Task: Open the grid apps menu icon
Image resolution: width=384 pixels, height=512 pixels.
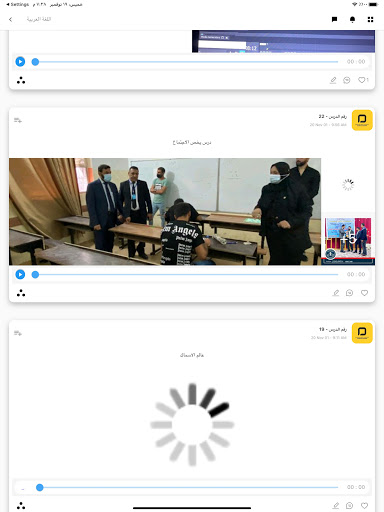Action: [x=370, y=19]
